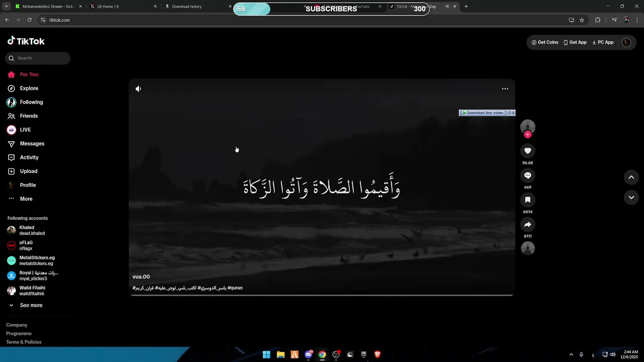This screenshot has height=362, width=644.
Task: Click the Company footer link
Action: [17, 325]
